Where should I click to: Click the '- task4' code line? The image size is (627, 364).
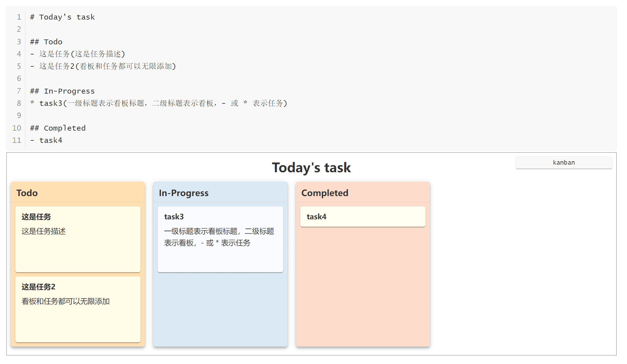click(x=46, y=140)
